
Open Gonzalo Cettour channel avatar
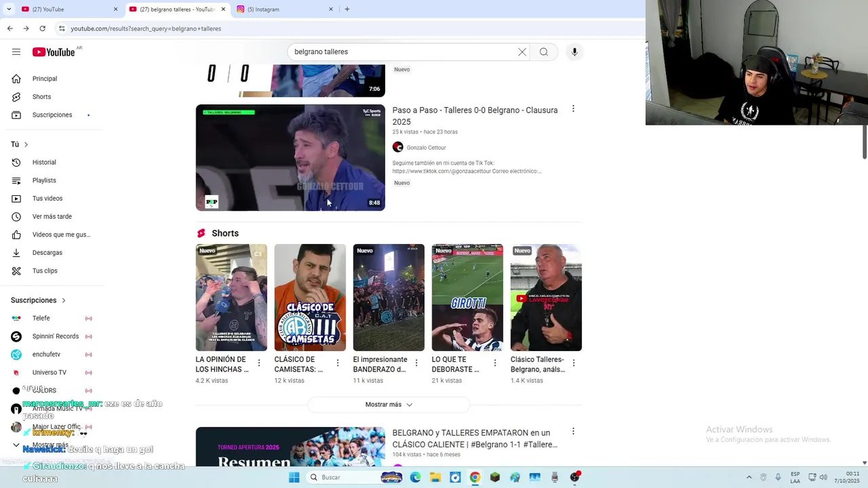click(x=398, y=147)
